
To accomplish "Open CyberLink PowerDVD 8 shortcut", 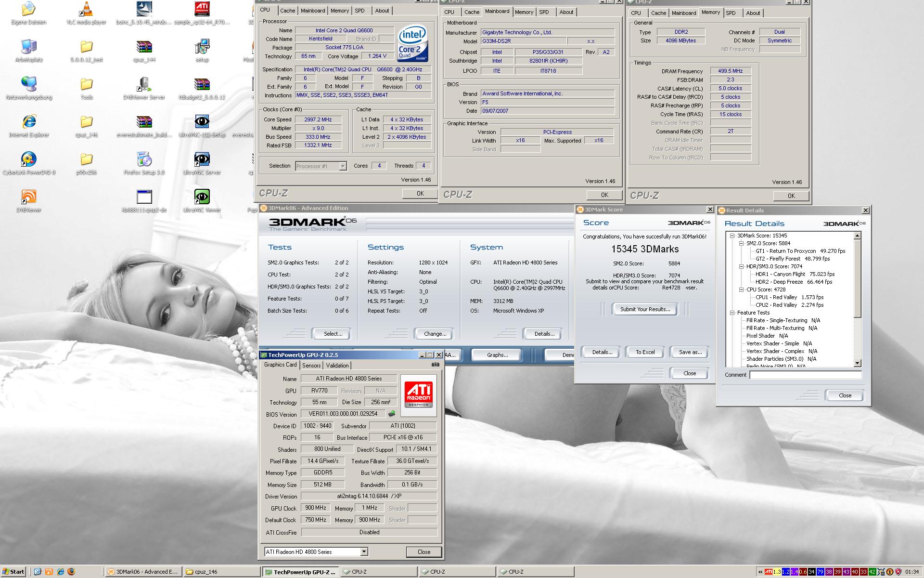I will click(29, 163).
